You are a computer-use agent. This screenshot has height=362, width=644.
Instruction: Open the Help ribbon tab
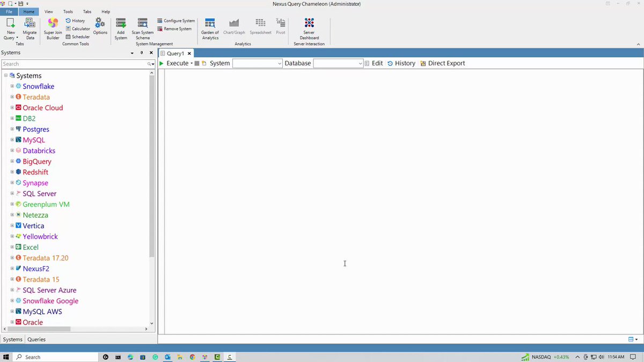pyautogui.click(x=106, y=11)
